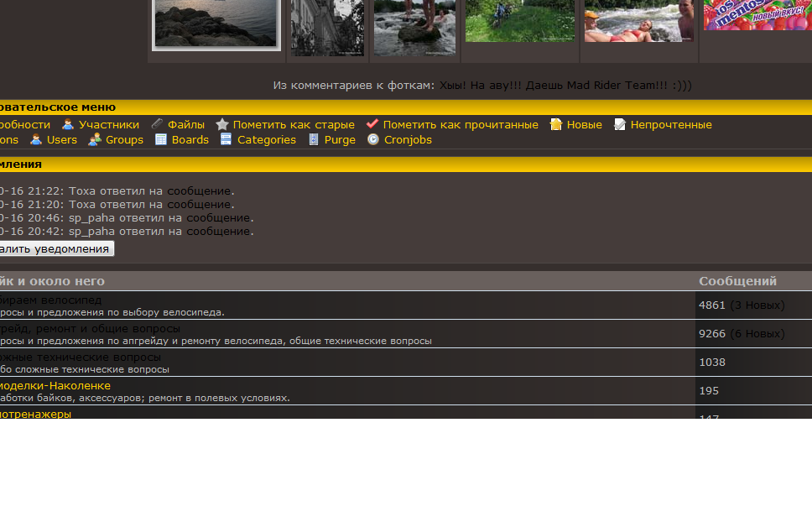Click the Purge icon
Screen dimensions: 812x527
tap(314, 140)
